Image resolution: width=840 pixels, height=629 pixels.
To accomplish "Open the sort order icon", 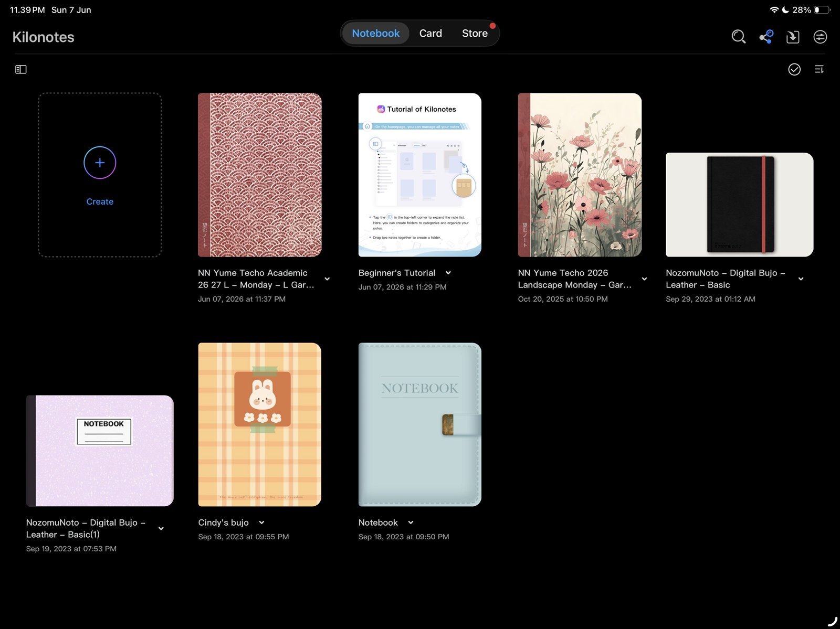I will click(x=819, y=69).
